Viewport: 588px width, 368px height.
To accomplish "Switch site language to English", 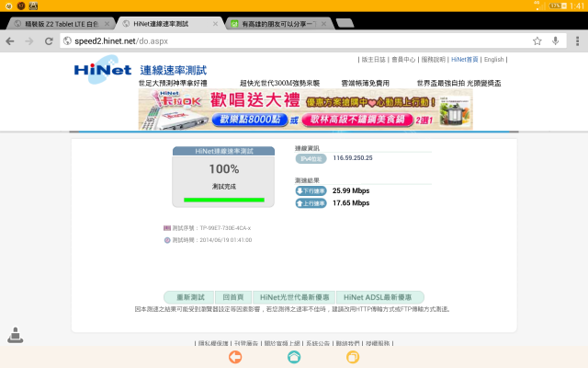I will (494, 59).
